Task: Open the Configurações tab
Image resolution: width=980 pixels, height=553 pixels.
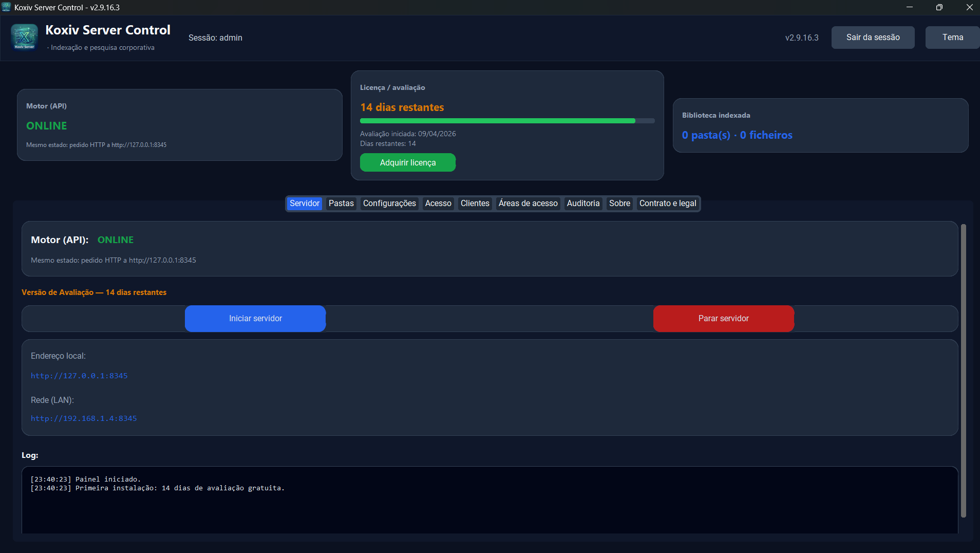Action: pos(389,204)
